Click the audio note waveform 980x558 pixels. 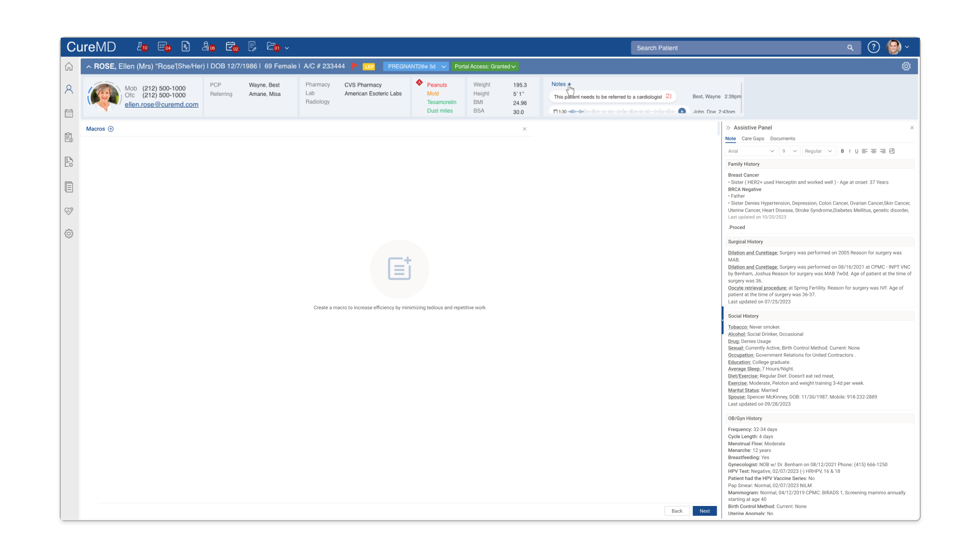(622, 111)
